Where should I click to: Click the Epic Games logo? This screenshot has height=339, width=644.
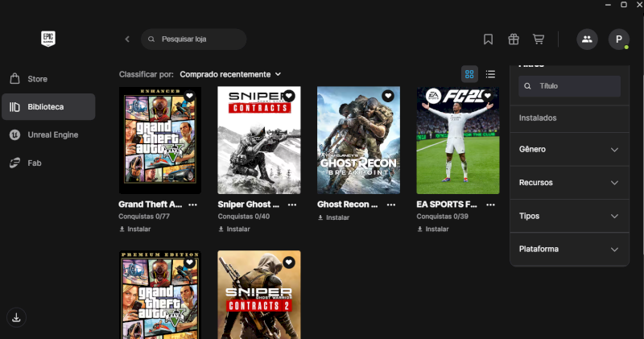point(48,39)
